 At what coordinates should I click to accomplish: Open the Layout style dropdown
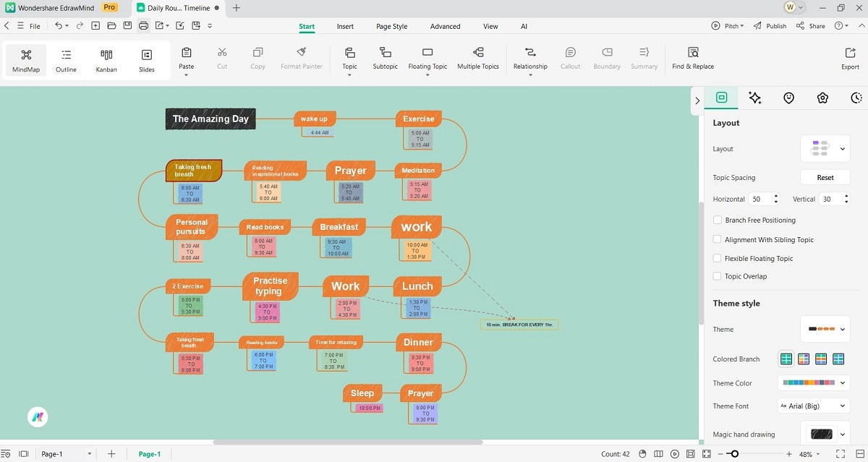click(825, 148)
